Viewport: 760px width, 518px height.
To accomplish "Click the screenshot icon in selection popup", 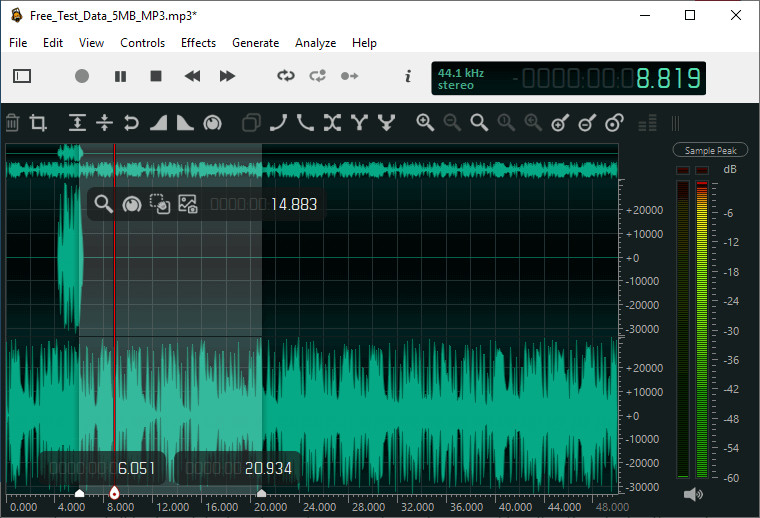I will pyautogui.click(x=188, y=204).
